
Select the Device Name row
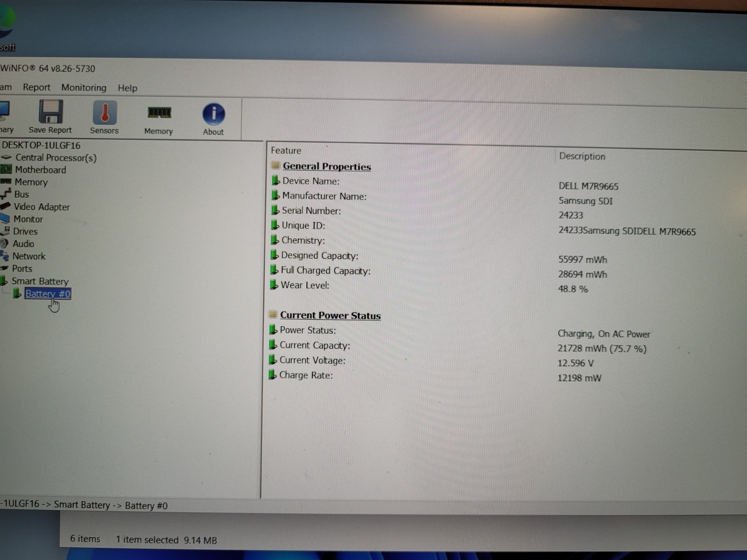[311, 181]
